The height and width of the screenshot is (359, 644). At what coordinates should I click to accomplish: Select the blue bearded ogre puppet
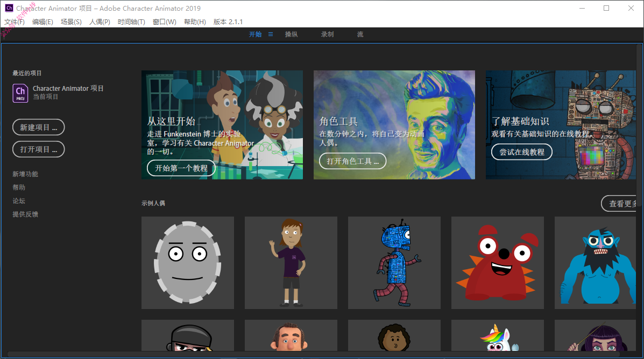tap(596, 263)
